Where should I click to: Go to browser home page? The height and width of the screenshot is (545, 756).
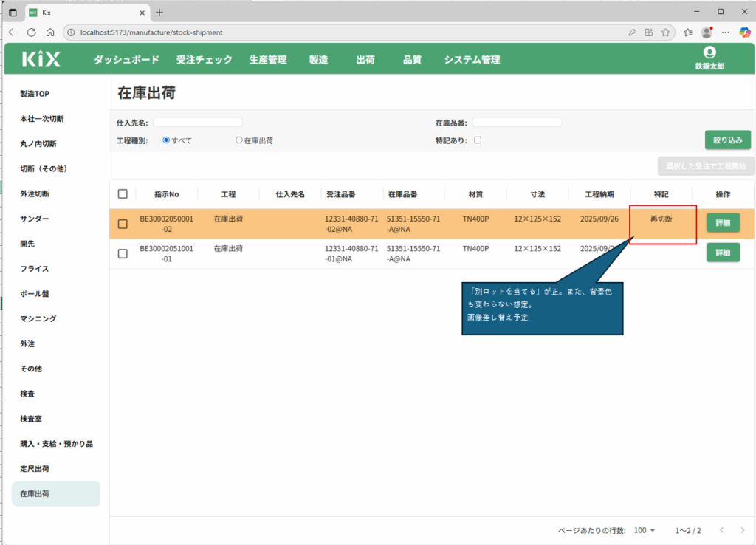click(50, 32)
